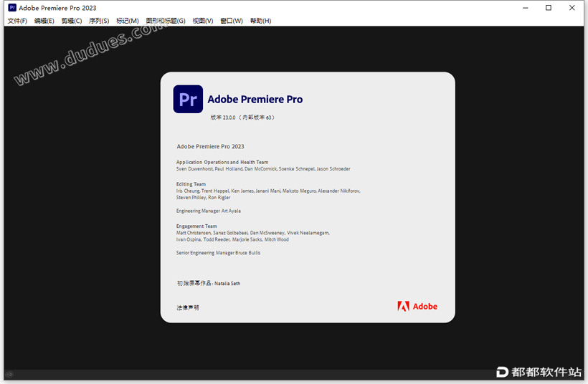Click the 'Adobe Premiere Pro' dialog heading
Image resolution: width=588 pixels, height=384 pixels.
pyautogui.click(x=255, y=100)
